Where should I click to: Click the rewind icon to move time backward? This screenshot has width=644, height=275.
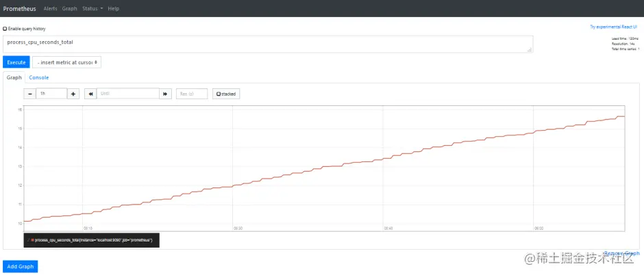point(90,94)
